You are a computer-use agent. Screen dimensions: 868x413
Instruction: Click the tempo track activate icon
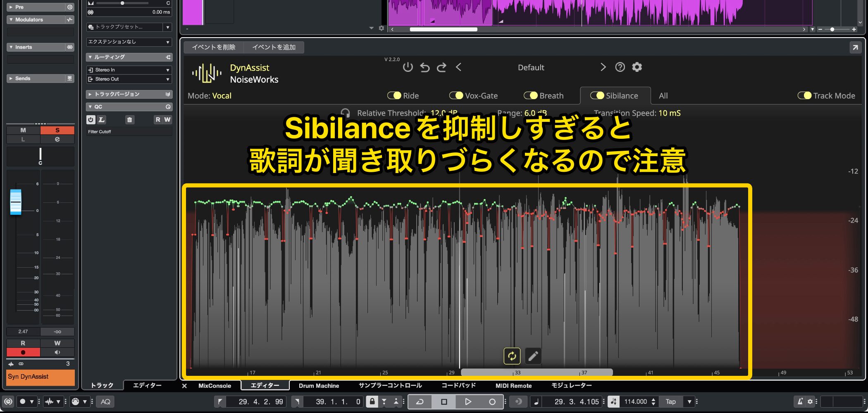click(x=614, y=401)
